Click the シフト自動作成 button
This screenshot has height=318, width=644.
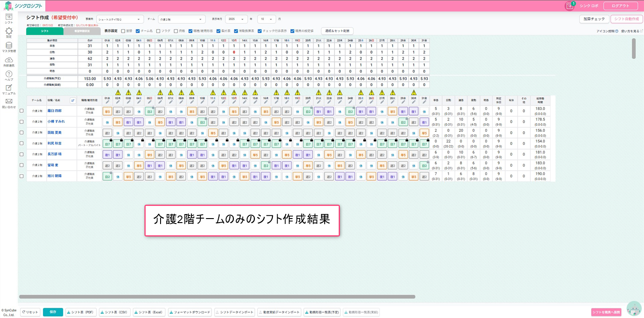[x=626, y=19]
